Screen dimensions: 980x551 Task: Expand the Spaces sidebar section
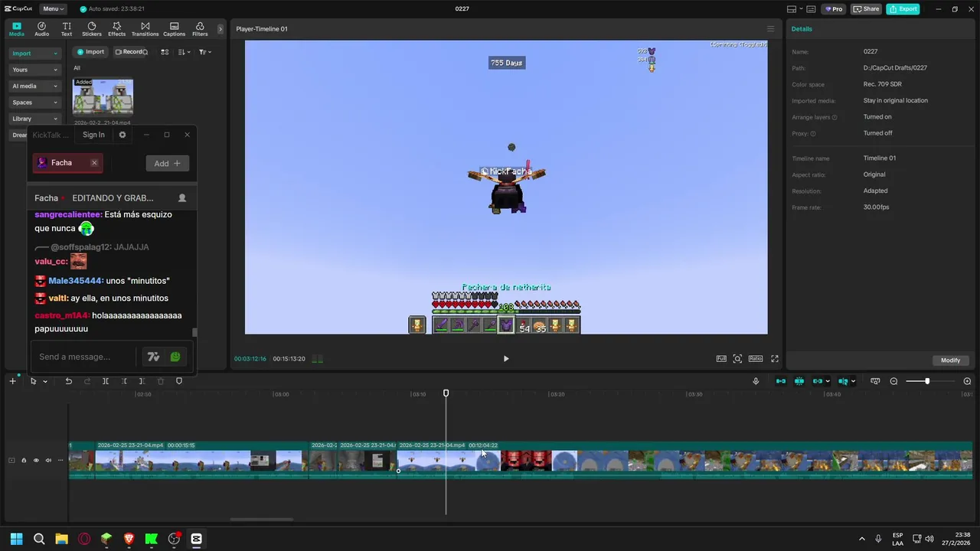34,102
